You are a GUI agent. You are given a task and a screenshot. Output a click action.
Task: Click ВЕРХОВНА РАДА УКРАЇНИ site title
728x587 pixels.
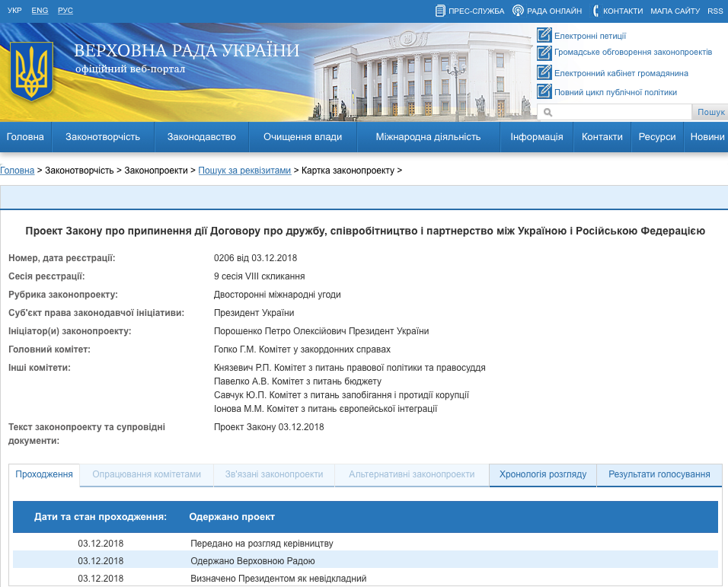[x=187, y=50]
